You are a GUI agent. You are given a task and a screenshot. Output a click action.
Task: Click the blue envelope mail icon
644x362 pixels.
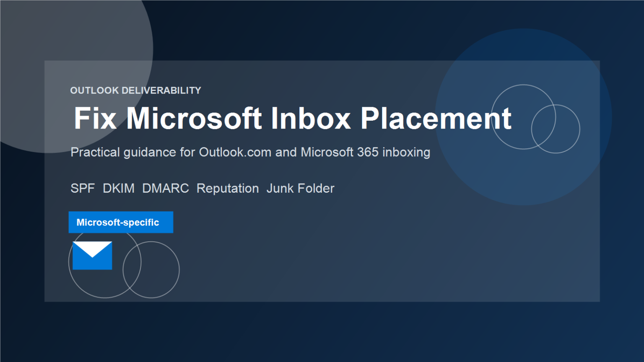[x=92, y=255]
